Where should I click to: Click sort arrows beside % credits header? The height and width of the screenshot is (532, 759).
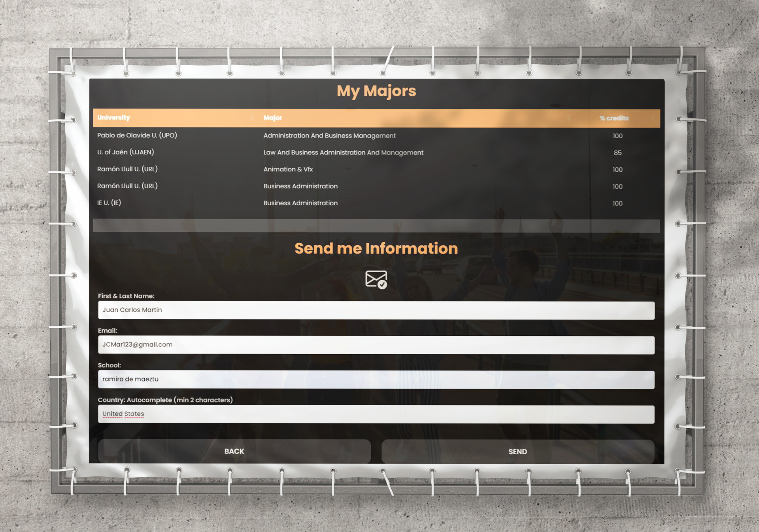653,118
